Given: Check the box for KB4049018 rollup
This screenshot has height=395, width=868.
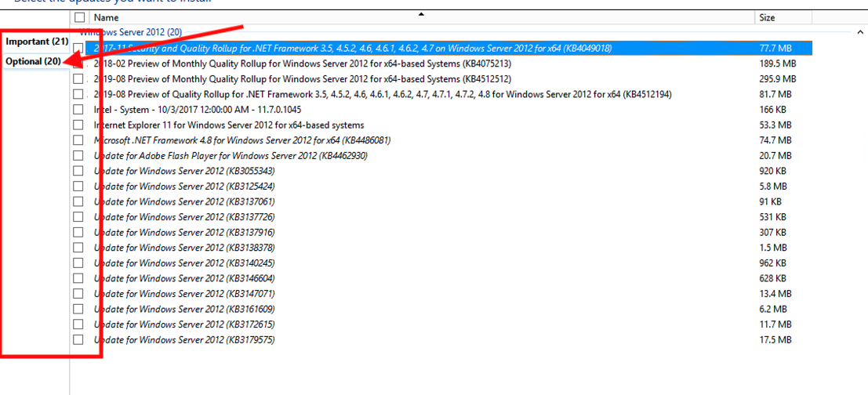Looking at the screenshot, I should pos(78,48).
